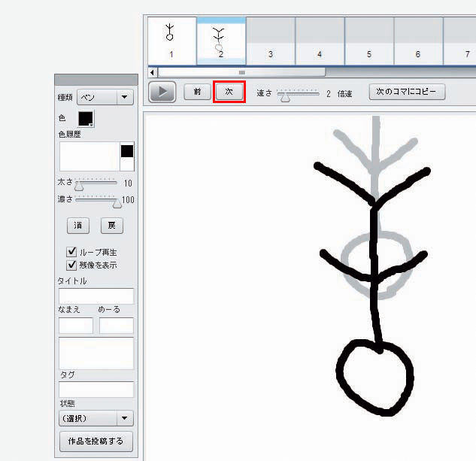Screen dimensions: 476x461
Task: Click the comment text area above タグ
Action: [x=96, y=353]
